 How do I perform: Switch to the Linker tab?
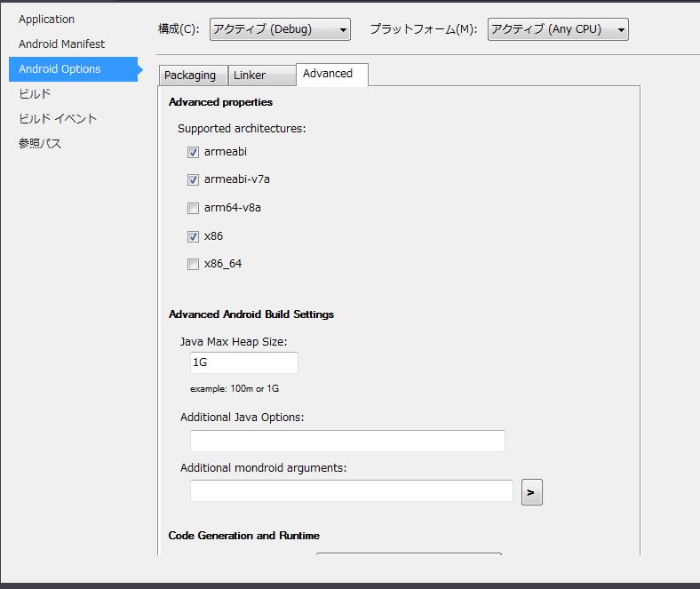tap(262, 75)
